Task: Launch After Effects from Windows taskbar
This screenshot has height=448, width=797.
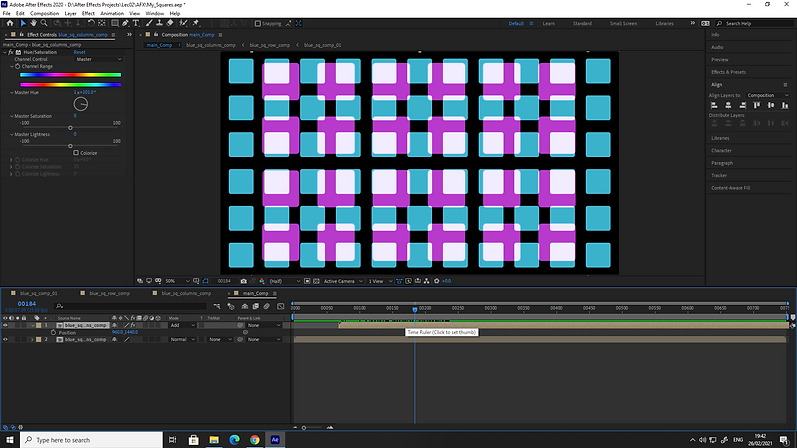Action: [275, 440]
